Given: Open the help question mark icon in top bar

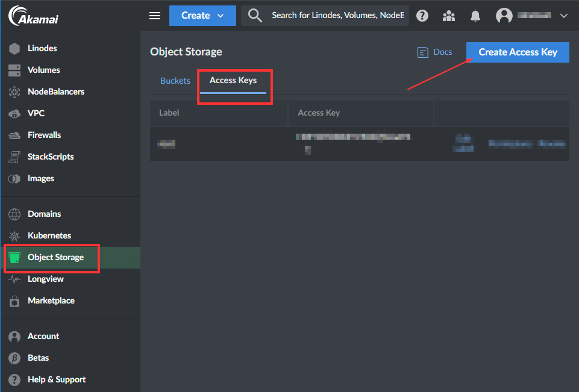Looking at the screenshot, I should pos(422,16).
